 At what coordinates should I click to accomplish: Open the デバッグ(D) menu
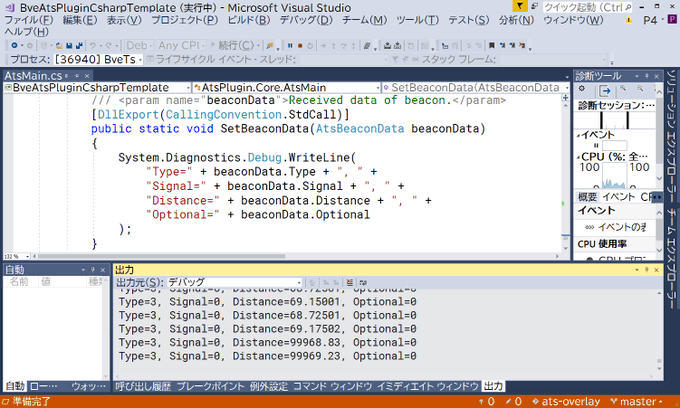coord(306,20)
